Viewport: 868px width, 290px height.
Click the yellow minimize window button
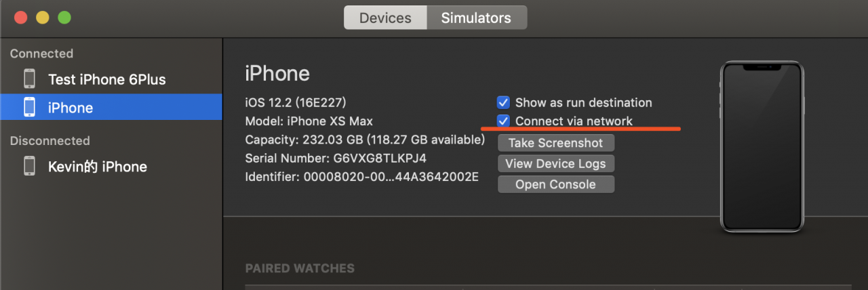pyautogui.click(x=42, y=18)
